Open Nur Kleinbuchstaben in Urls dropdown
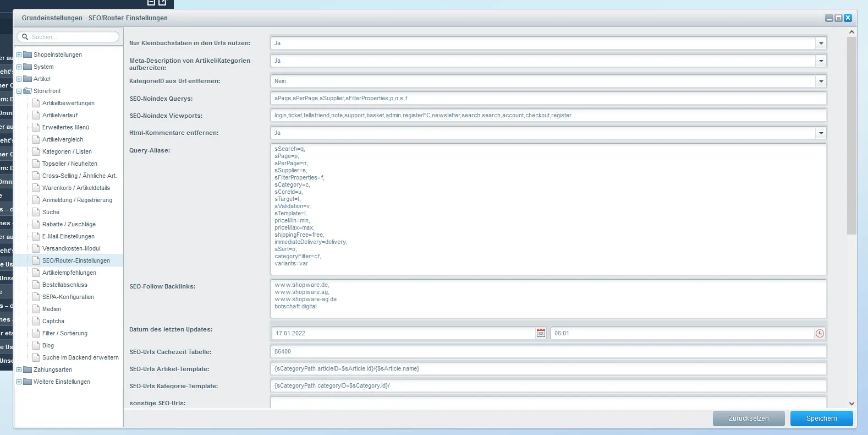 tap(821, 43)
